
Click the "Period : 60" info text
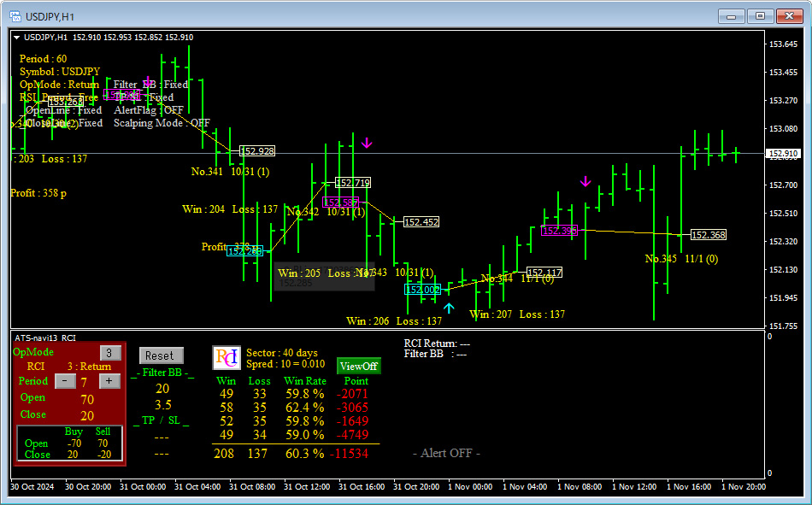coord(43,58)
